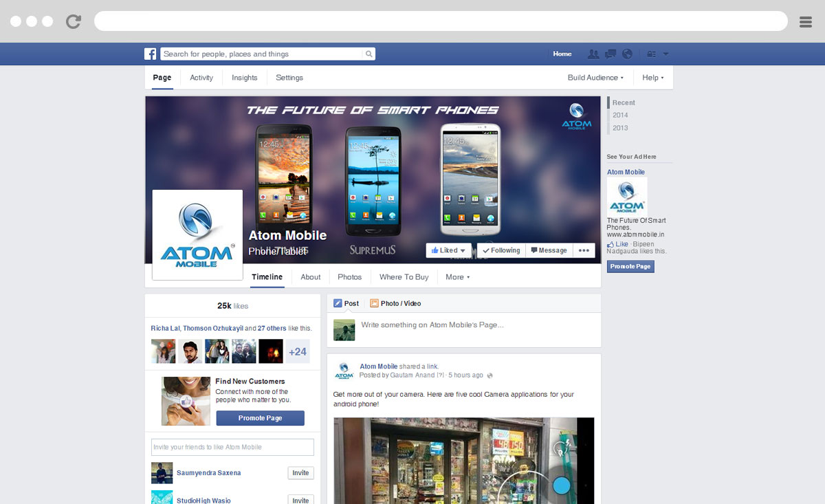825x504 pixels.
Task: Open the Liked dropdown button
Action: (x=449, y=251)
